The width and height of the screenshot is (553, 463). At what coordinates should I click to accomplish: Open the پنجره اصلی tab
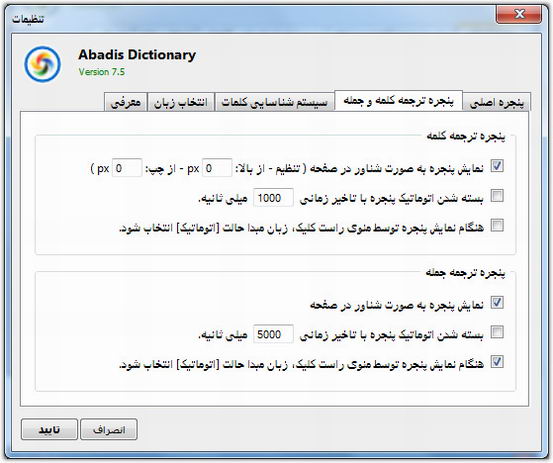pyautogui.click(x=497, y=102)
